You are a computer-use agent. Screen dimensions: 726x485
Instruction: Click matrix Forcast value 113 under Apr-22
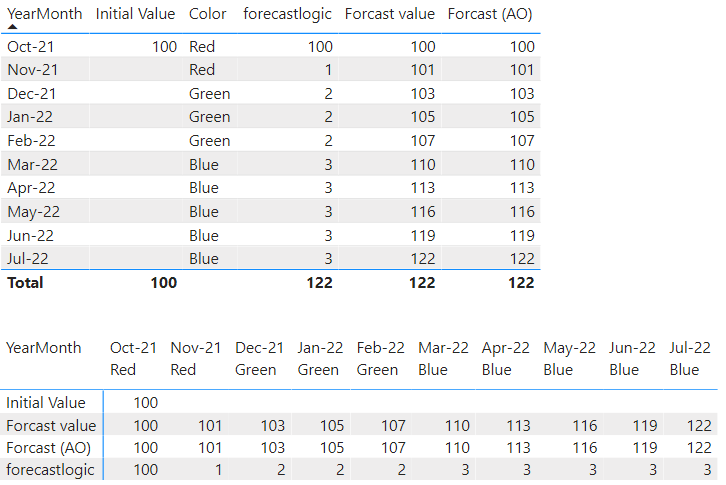518,426
